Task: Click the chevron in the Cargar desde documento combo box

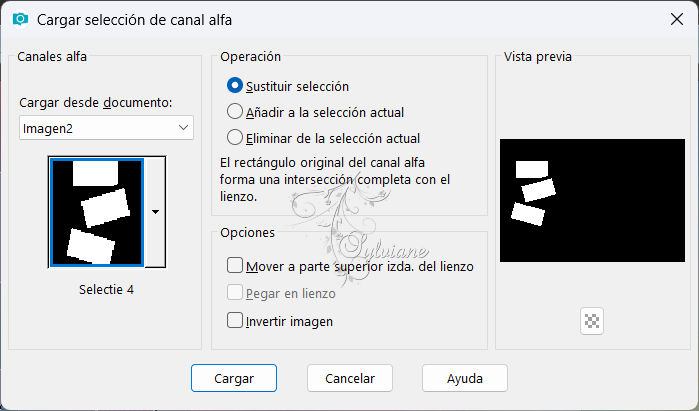Action: [183, 127]
